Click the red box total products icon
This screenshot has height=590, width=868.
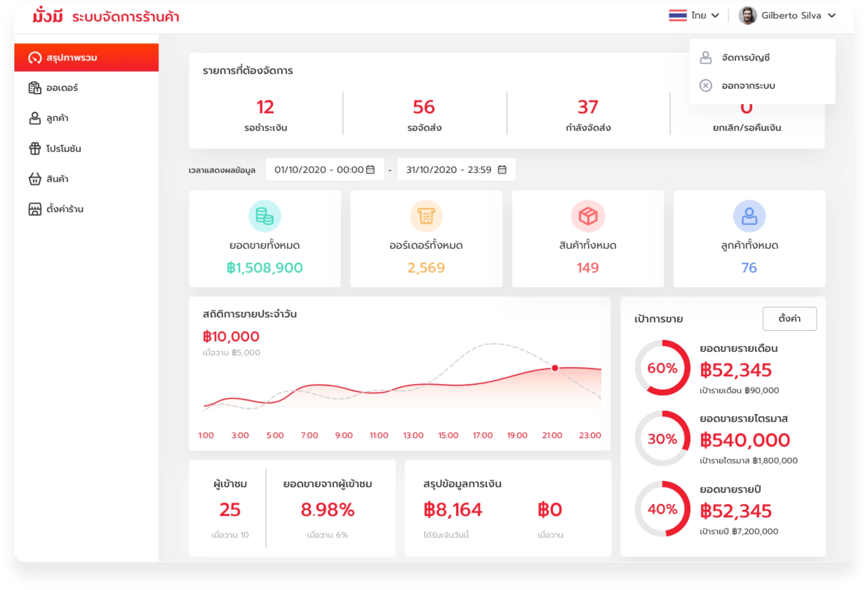(x=588, y=216)
